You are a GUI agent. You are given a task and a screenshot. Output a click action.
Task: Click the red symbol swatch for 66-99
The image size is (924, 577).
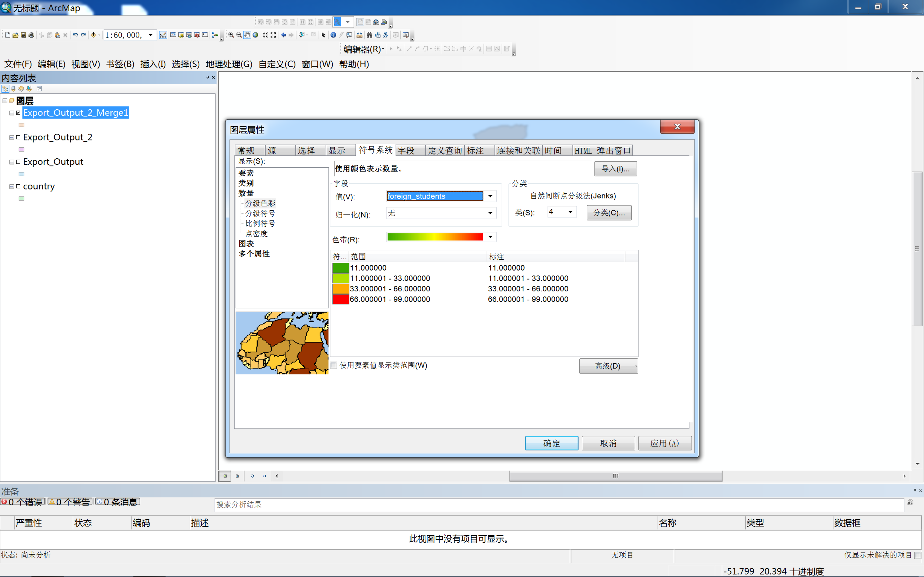pyautogui.click(x=341, y=299)
